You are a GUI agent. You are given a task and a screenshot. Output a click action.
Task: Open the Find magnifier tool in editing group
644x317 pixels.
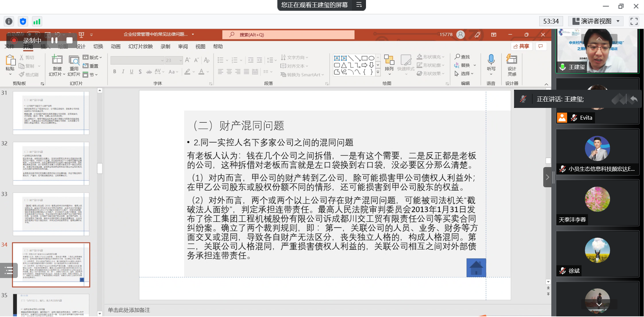462,57
